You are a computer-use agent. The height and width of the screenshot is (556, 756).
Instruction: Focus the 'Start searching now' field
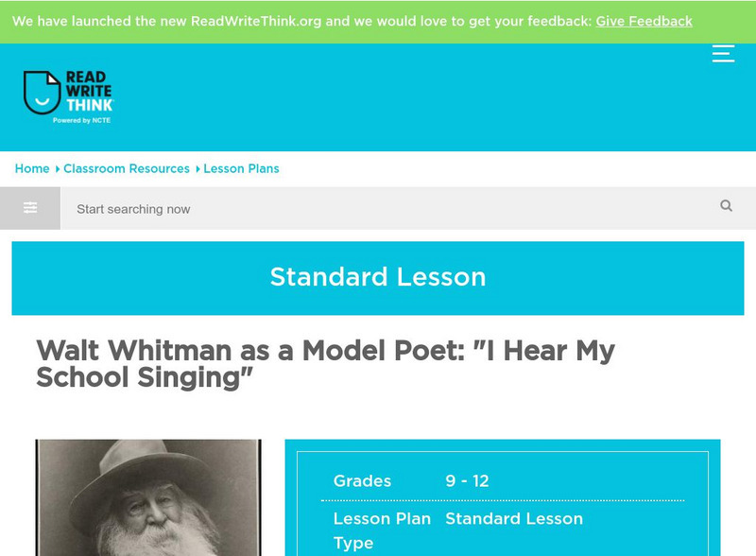tap(378, 209)
